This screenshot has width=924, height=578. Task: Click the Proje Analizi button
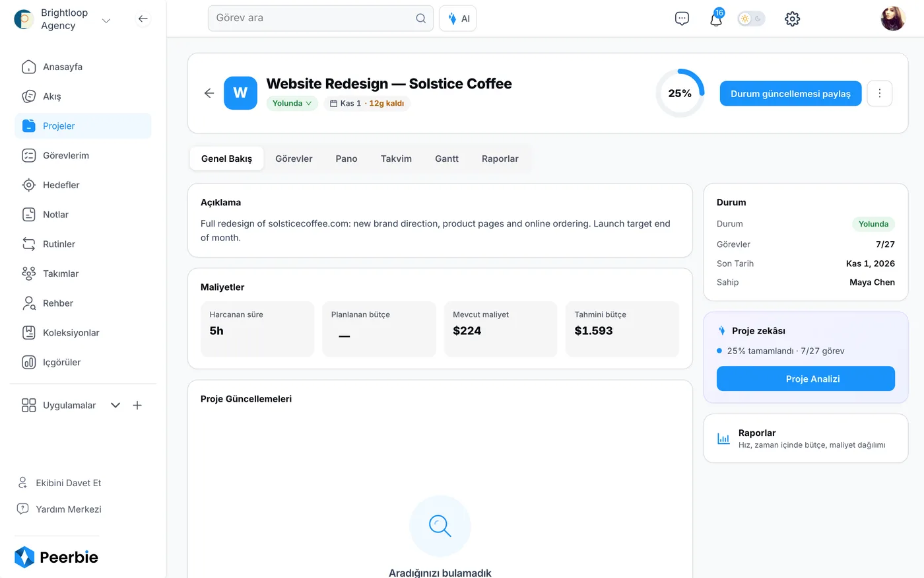806,379
